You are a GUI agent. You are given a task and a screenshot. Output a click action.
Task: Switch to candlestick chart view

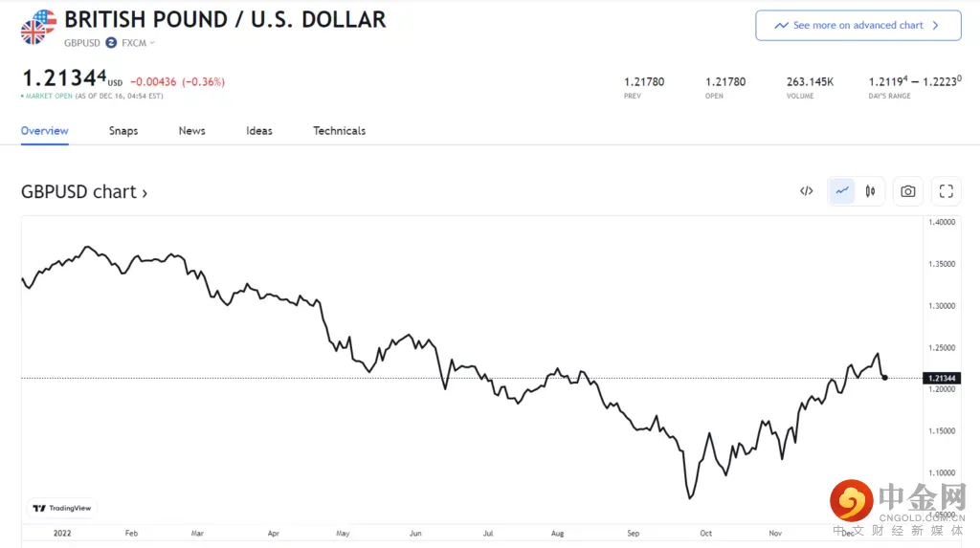click(x=870, y=191)
